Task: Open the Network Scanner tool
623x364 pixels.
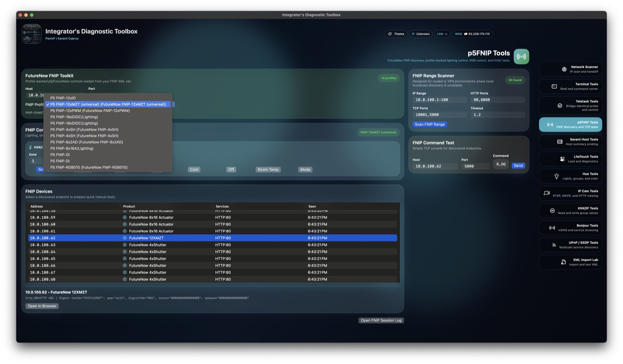Action: click(x=570, y=69)
